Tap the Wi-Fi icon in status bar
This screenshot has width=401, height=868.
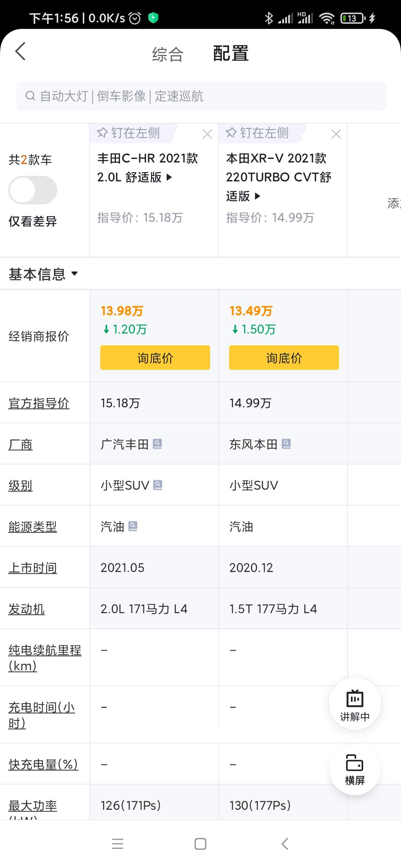coord(327,18)
